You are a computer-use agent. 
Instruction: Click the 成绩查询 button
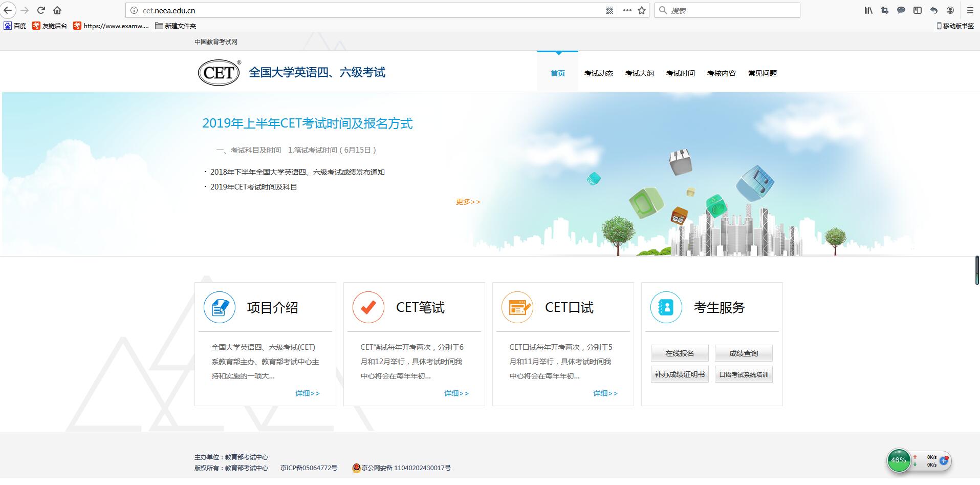[x=744, y=353]
